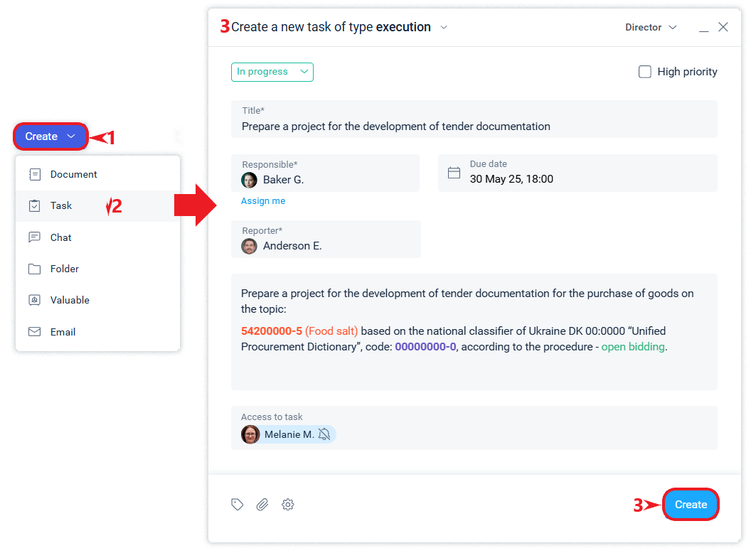Select Valuable from the Create menu
The image size is (756, 553).
[x=70, y=300]
